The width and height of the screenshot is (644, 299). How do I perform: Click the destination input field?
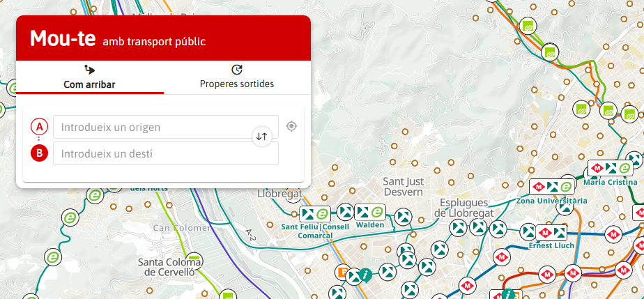(x=166, y=153)
